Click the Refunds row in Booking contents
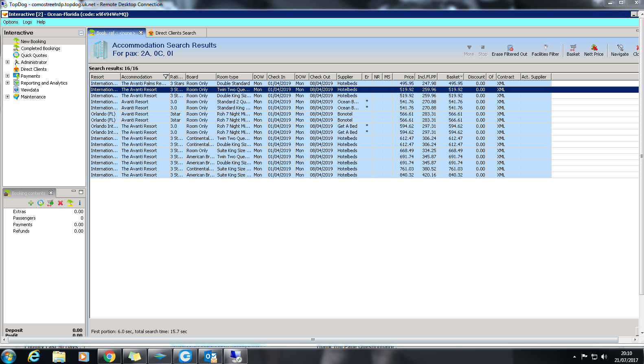 tap(44, 231)
